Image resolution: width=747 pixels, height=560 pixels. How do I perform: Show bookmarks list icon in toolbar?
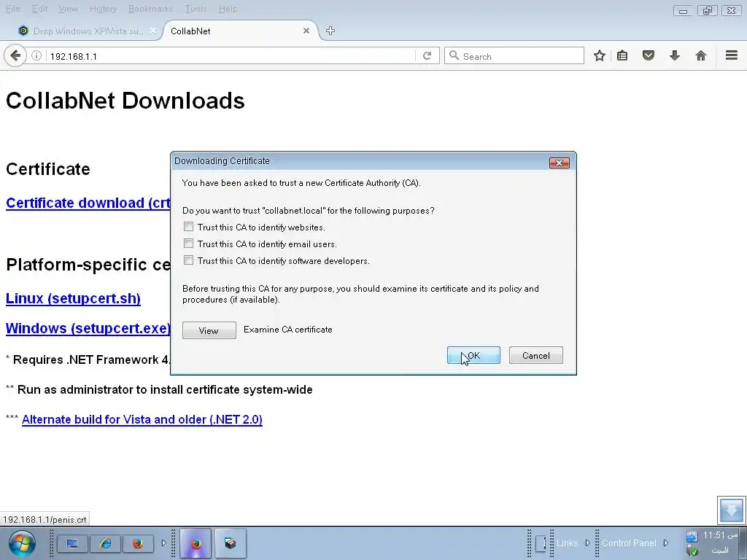622,55
